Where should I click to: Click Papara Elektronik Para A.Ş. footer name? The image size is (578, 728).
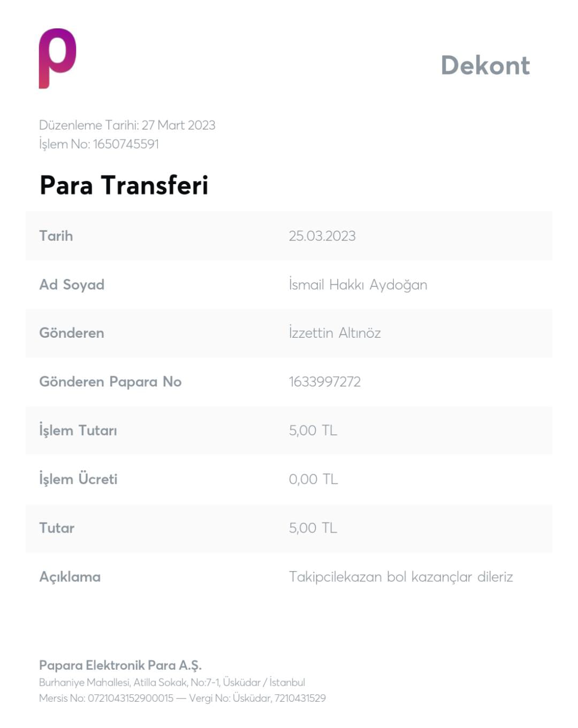tap(120, 665)
